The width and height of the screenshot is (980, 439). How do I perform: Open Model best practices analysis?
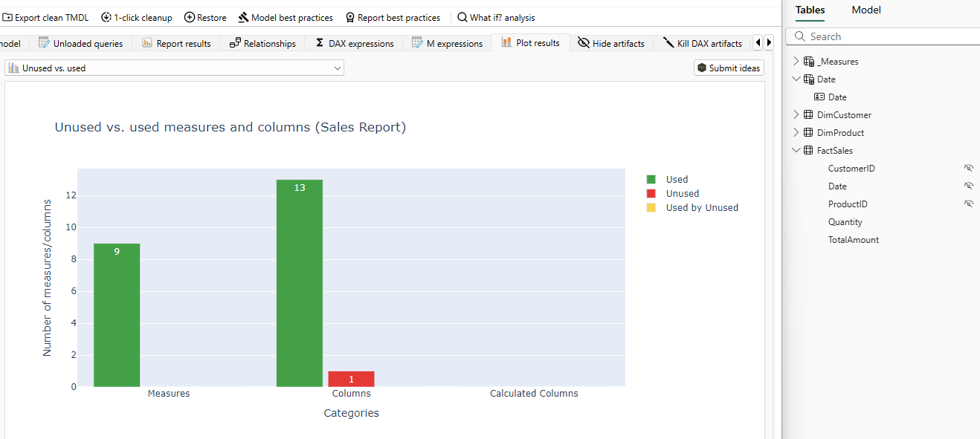click(285, 16)
